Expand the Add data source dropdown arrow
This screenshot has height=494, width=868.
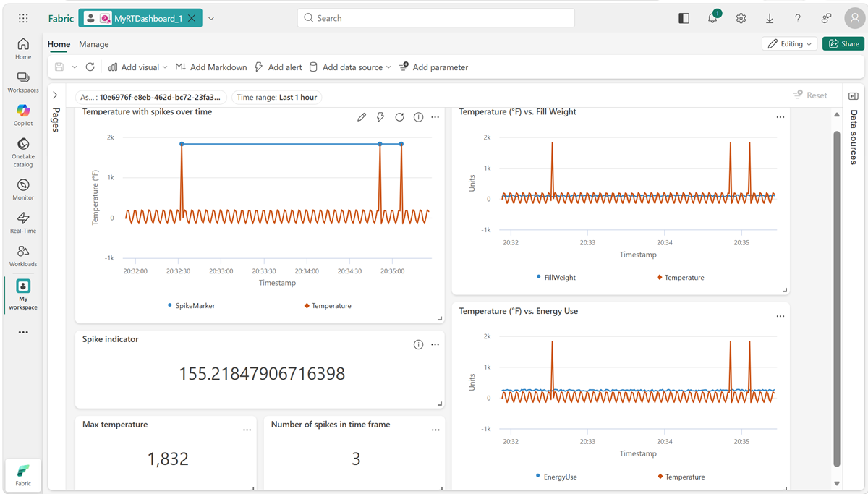(x=388, y=67)
